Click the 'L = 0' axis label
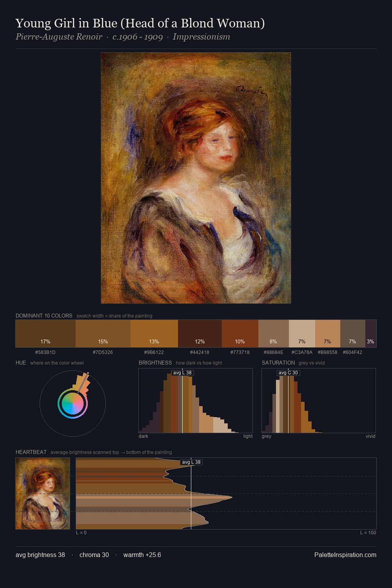Image resolution: width=392 pixels, height=588 pixels. [x=81, y=532]
